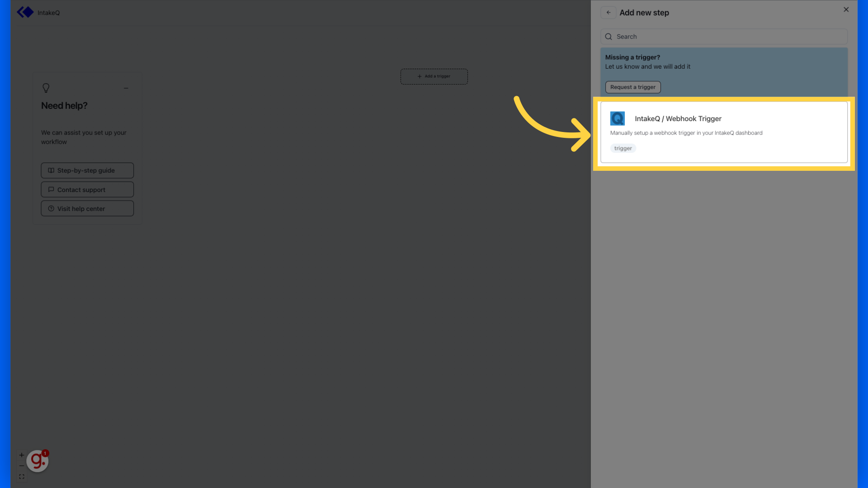
Task: Click the Step-by-step guide button
Action: (87, 170)
